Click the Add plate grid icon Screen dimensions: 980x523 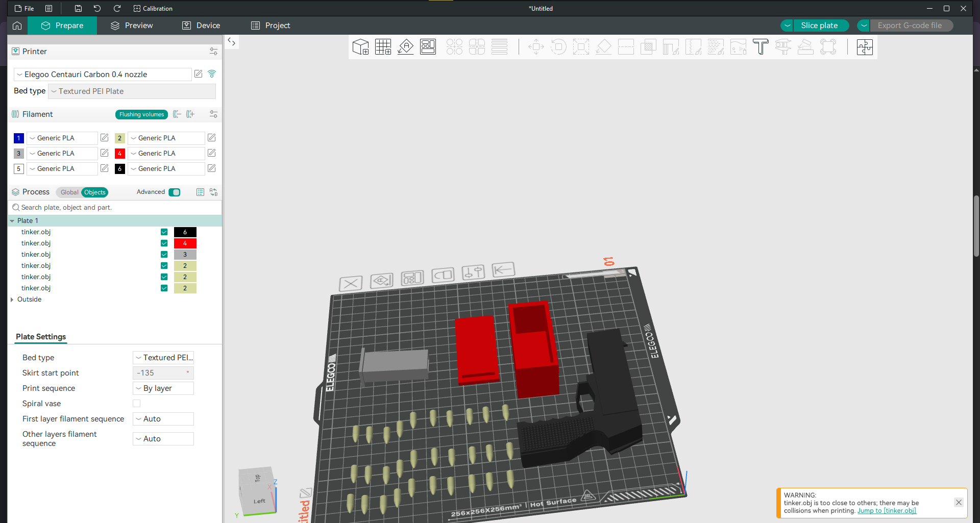[x=383, y=47]
